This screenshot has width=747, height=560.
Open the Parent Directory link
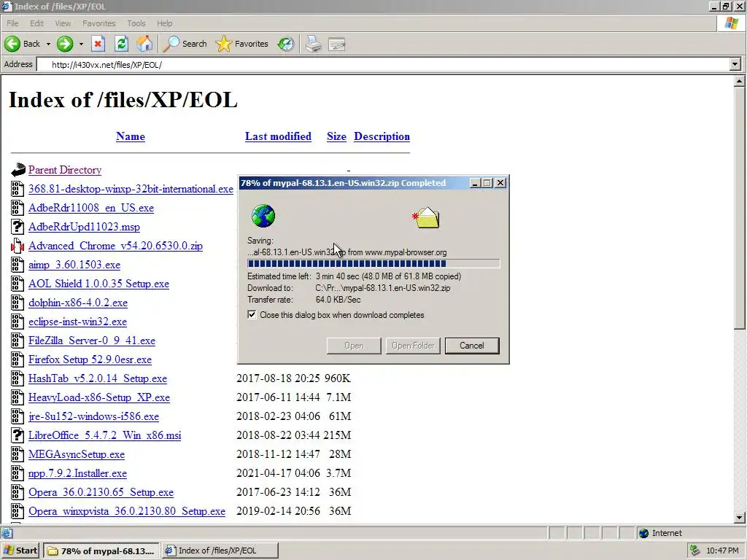65,170
